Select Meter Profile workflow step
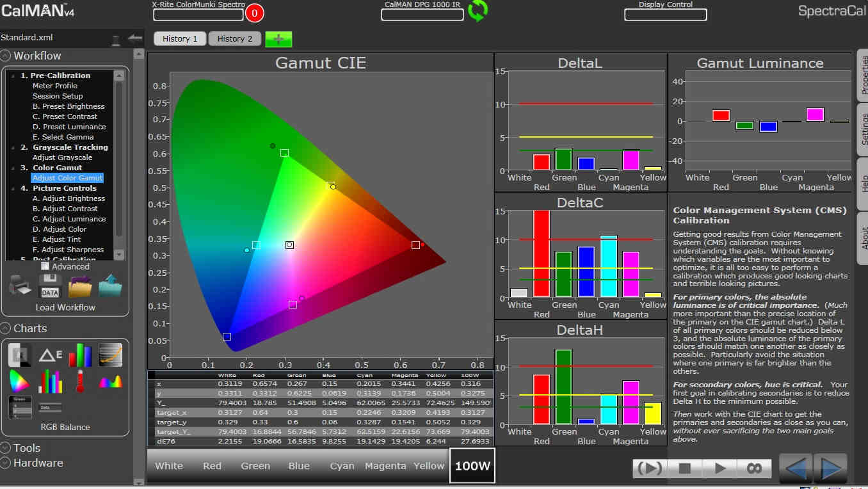Image resolution: width=868 pixels, height=489 pixels. (x=55, y=86)
